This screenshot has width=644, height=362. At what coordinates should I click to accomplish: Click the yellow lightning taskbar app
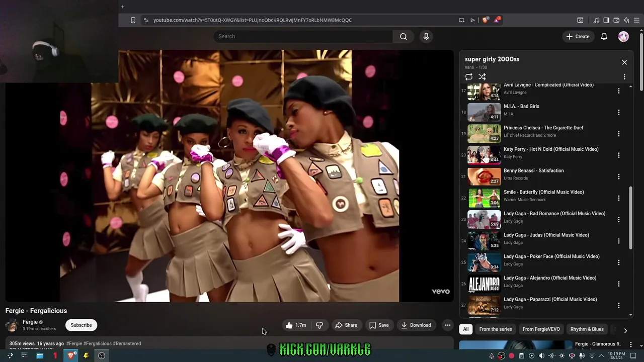coord(86,355)
